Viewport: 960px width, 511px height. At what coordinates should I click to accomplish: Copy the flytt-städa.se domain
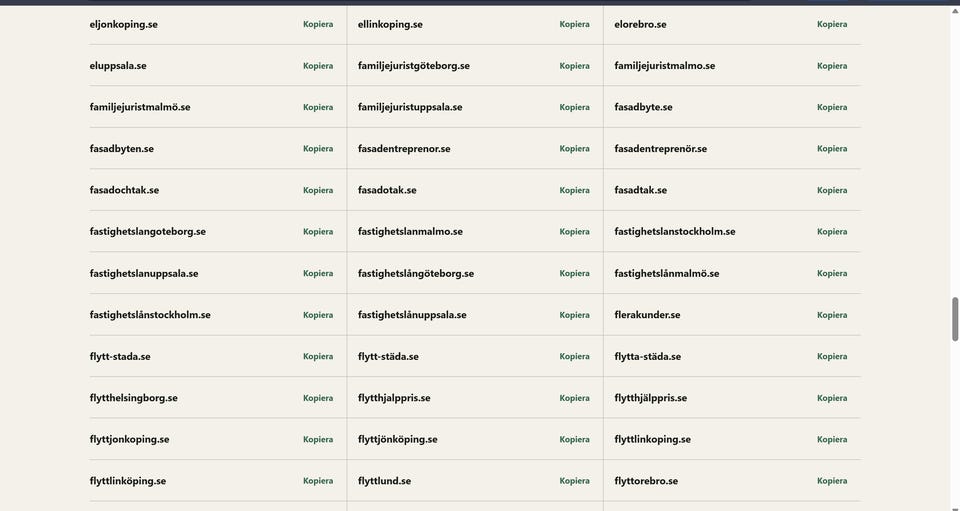point(574,356)
